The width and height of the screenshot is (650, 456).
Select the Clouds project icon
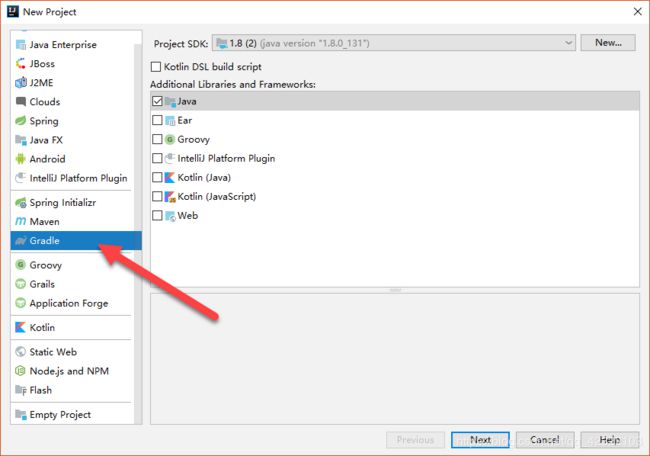(21, 102)
